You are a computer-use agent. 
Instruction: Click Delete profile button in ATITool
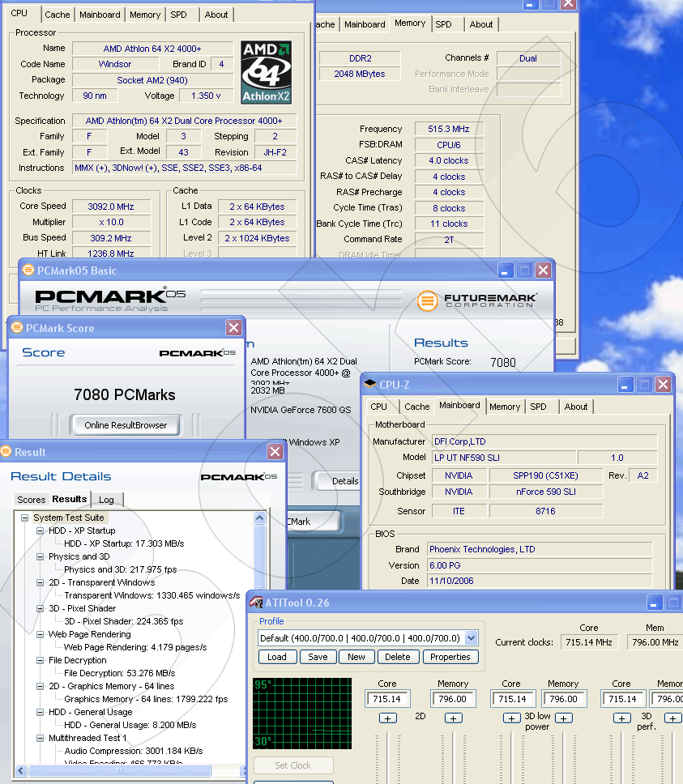click(398, 657)
